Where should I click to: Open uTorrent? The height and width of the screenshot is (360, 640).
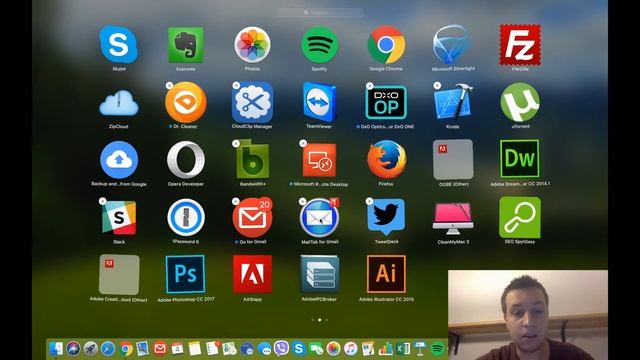point(520,102)
